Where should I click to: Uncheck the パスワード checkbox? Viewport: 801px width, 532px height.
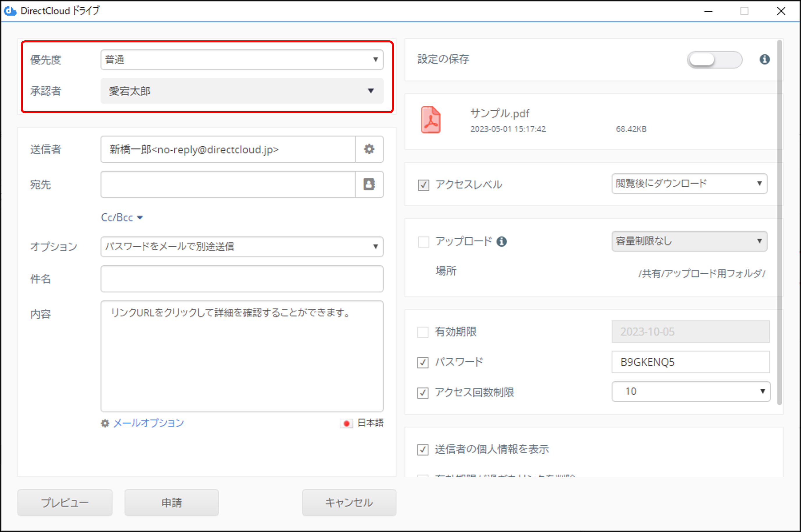[423, 362]
